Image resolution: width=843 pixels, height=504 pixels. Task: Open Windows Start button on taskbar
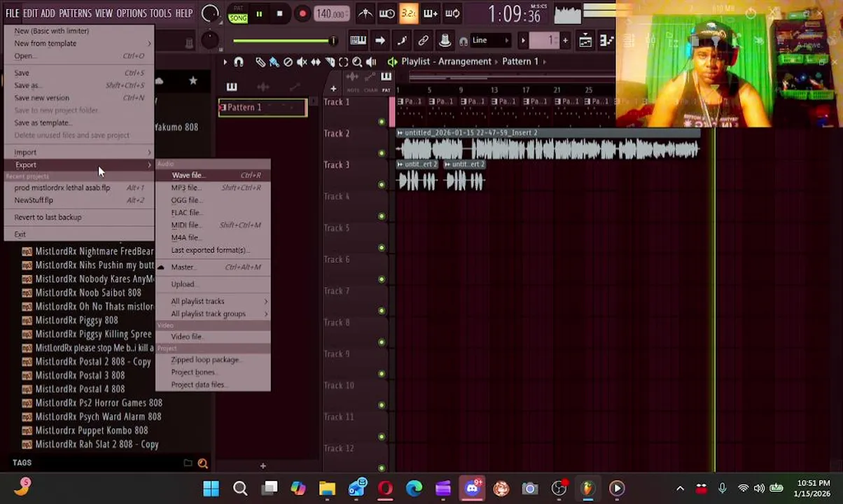211,488
